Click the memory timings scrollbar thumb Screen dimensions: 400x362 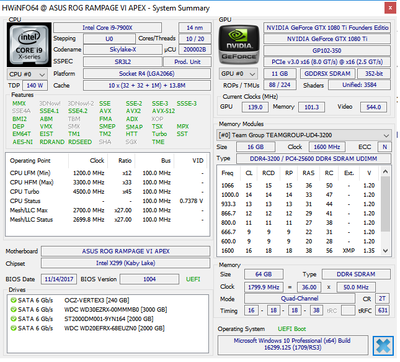pyautogui.click(x=385, y=204)
